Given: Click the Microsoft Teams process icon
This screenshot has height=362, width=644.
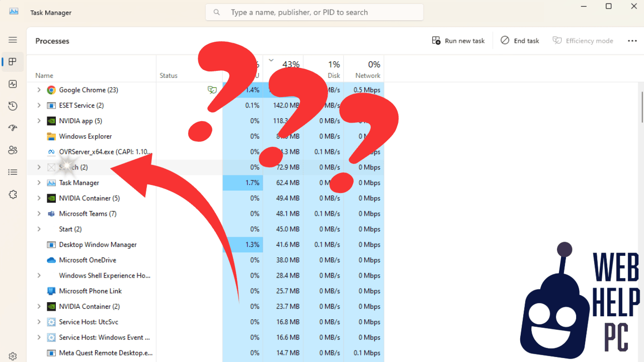Looking at the screenshot, I should click(51, 214).
